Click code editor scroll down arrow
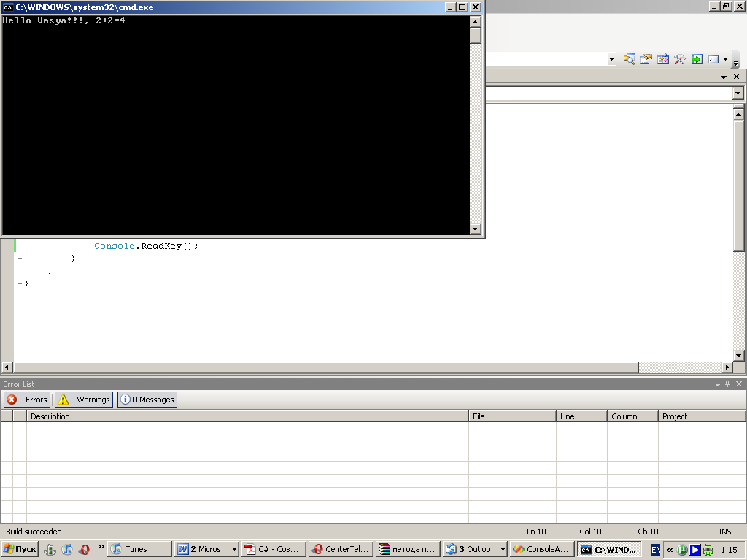747x560 pixels. point(738,355)
